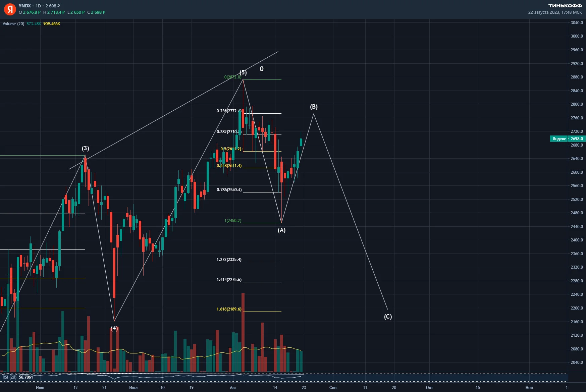This screenshot has height=392, width=586.
Task: Click the wave label (5)
Action: click(243, 73)
